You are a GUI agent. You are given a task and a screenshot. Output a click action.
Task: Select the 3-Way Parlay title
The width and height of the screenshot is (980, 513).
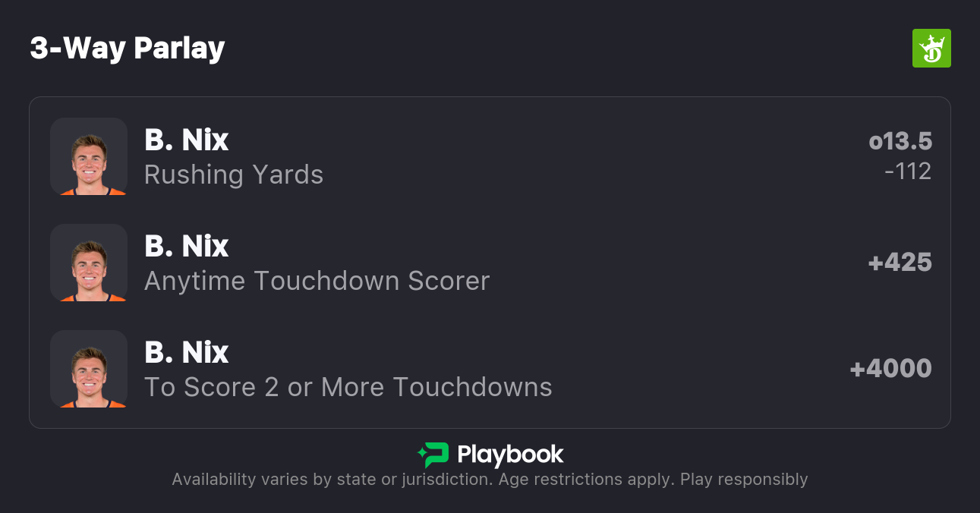pyautogui.click(x=128, y=49)
